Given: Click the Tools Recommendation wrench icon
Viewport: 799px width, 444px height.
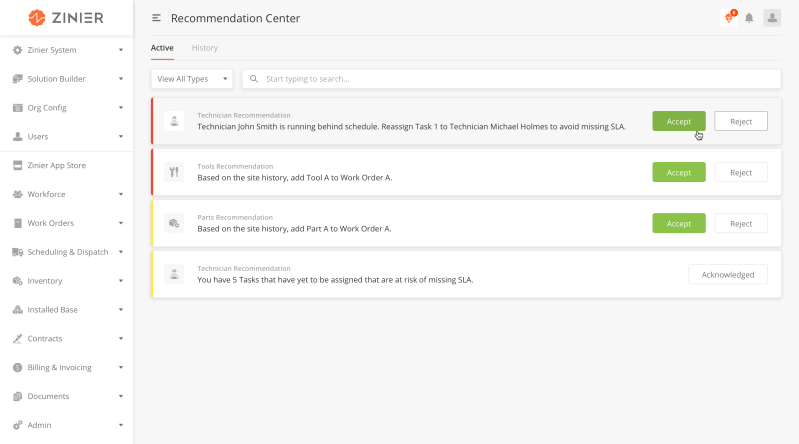Looking at the screenshot, I should [174, 172].
